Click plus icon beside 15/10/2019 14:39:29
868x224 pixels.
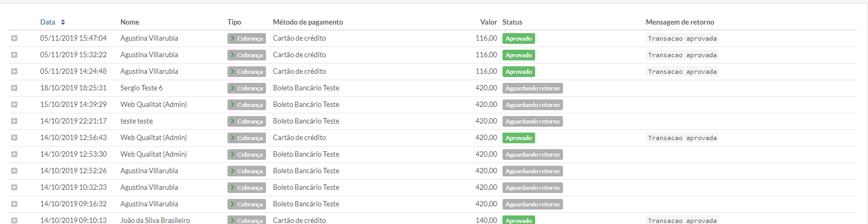[x=14, y=105]
